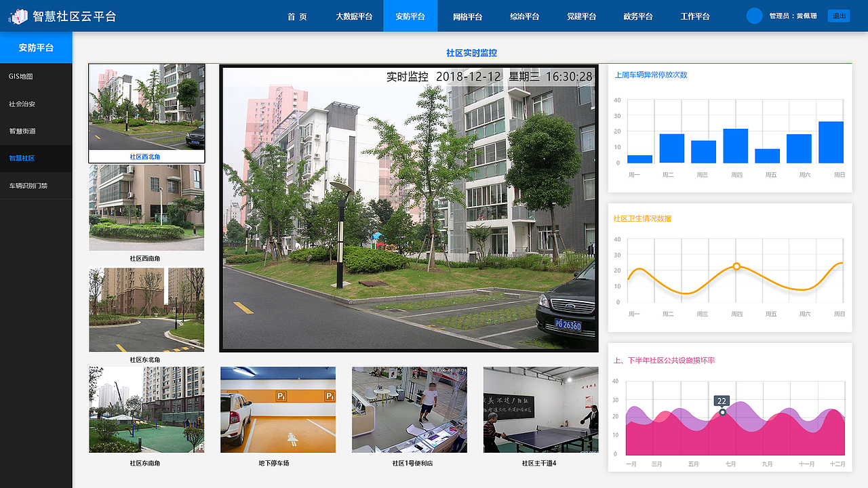Select the 社区1号便利店 camera thumbnail
Screen dimensions: 868x488
(x=410, y=410)
